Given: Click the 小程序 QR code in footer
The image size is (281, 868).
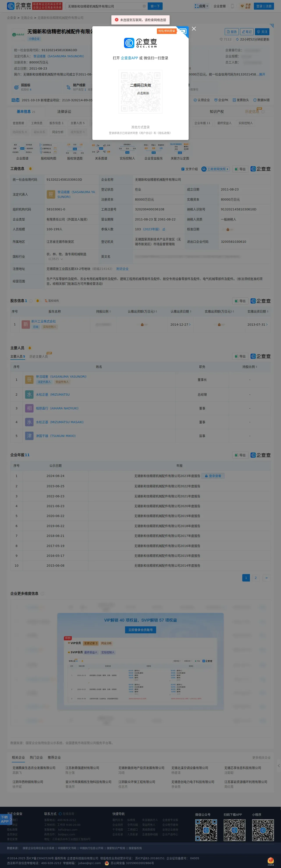Looking at the screenshot, I should click(263, 830).
